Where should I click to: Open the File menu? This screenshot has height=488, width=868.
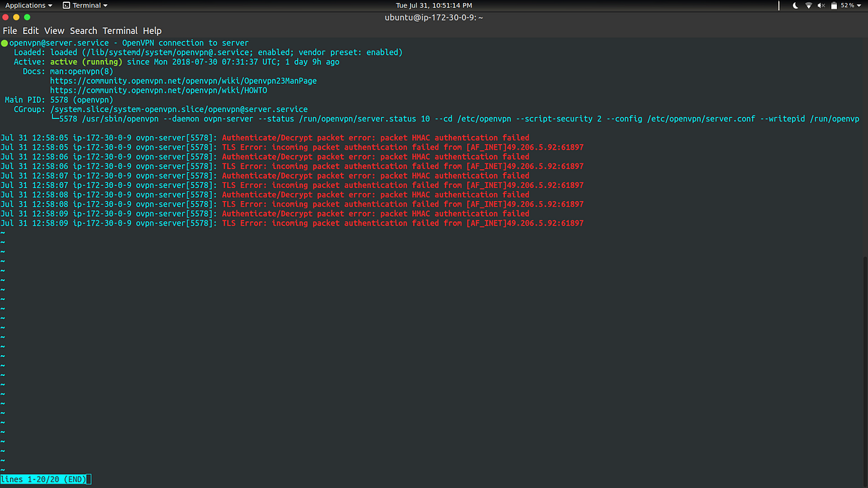[10, 30]
